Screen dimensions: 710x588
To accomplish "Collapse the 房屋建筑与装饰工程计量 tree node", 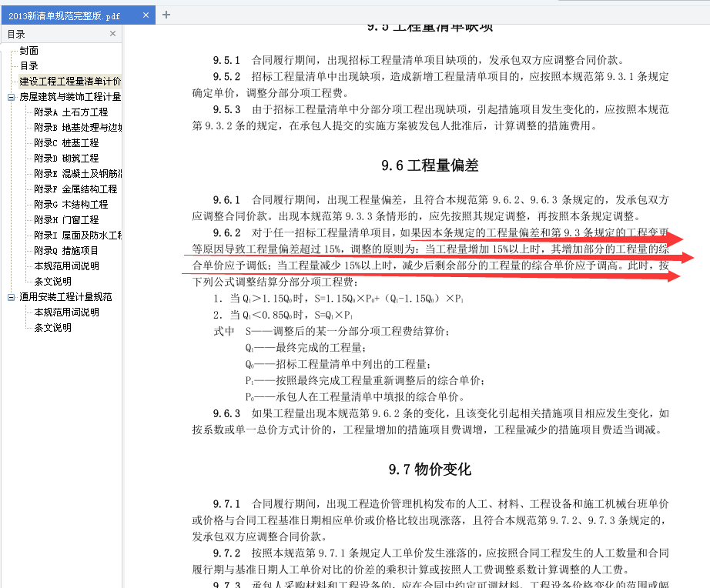I will [11, 97].
